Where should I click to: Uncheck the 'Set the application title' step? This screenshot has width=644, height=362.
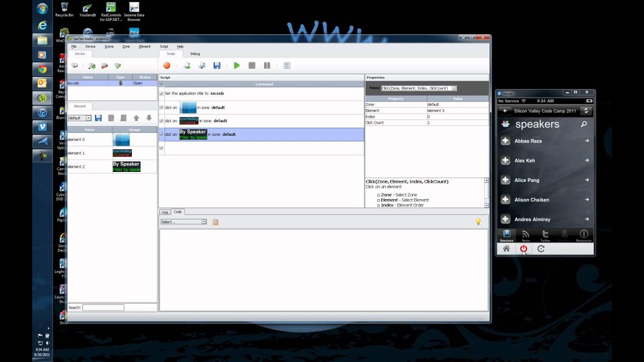(162, 94)
